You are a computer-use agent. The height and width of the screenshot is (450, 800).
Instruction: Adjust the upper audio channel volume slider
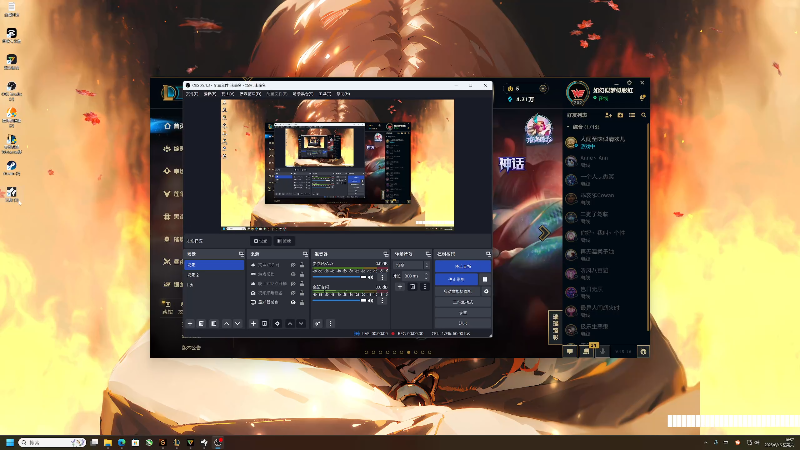tap(339, 277)
